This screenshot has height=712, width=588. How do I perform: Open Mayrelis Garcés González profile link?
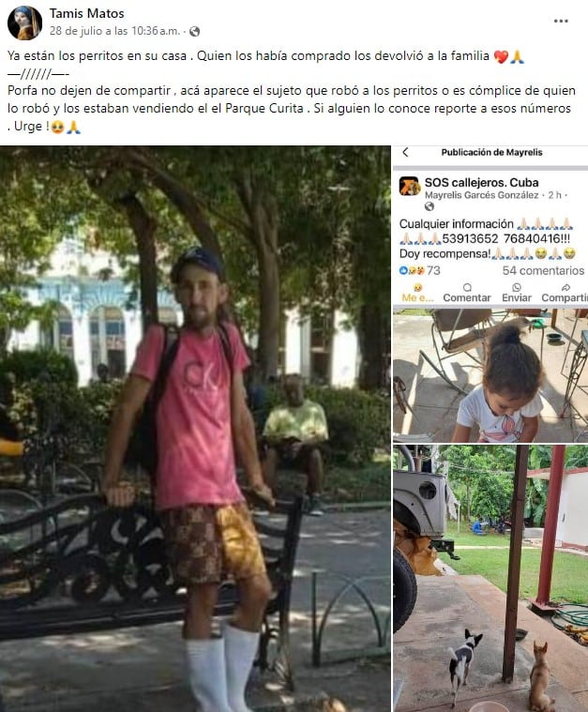pos(481,195)
